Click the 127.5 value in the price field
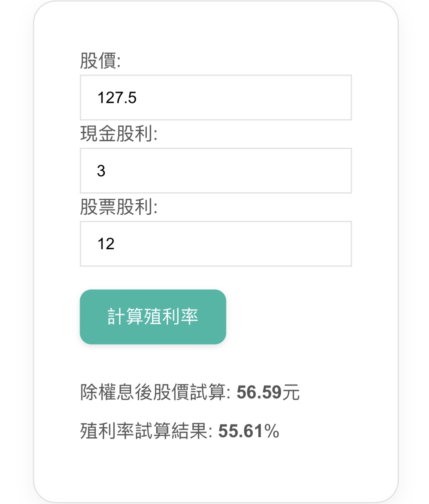This screenshot has height=504, width=429. point(117,98)
